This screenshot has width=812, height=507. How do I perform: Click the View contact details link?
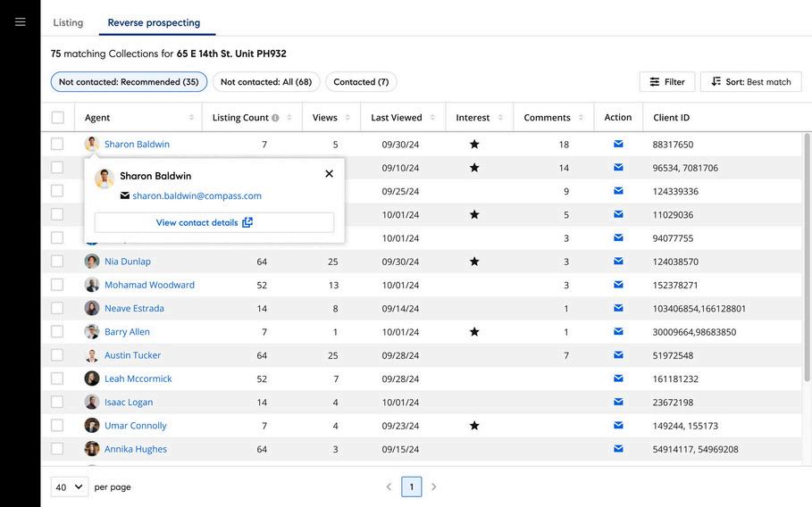tap(204, 222)
